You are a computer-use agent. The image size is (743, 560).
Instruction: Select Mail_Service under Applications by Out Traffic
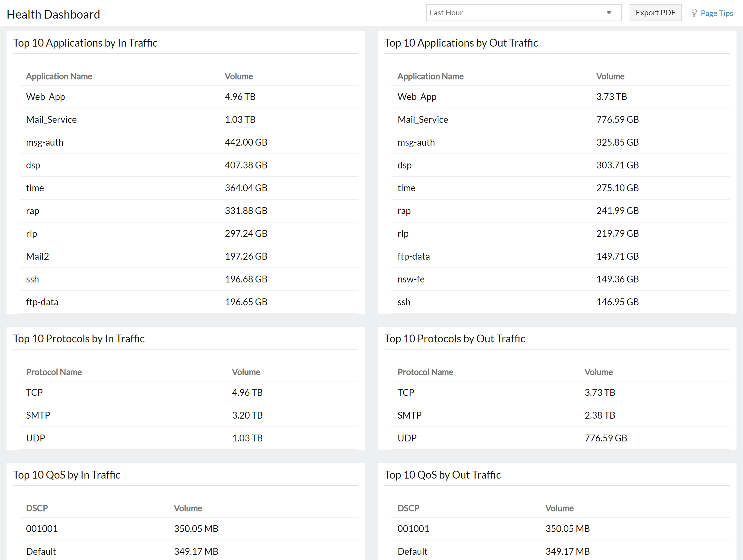click(423, 119)
